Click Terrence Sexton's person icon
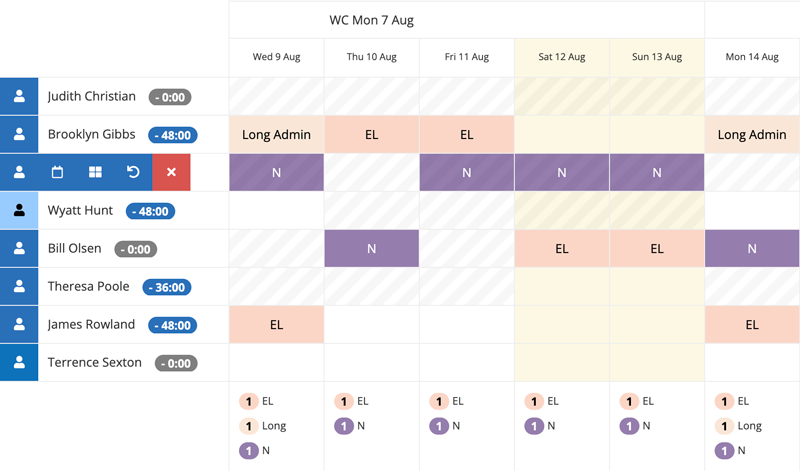This screenshot has width=800, height=471. pyautogui.click(x=19, y=362)
